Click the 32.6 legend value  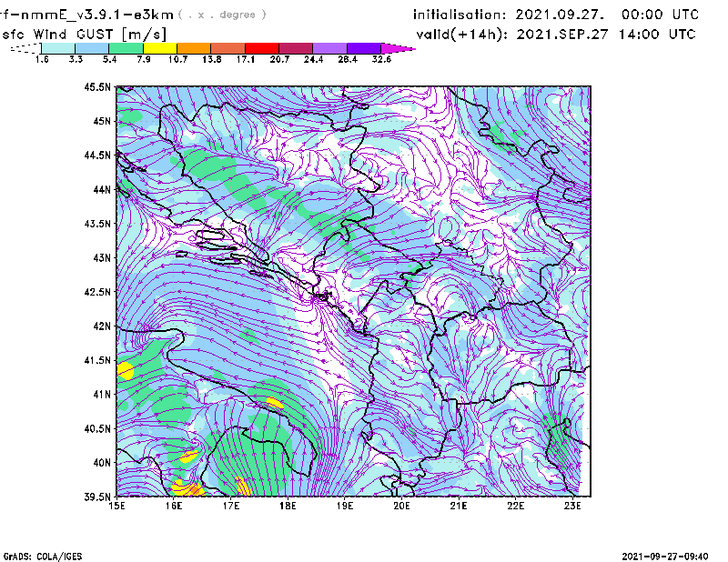point(381,59)
